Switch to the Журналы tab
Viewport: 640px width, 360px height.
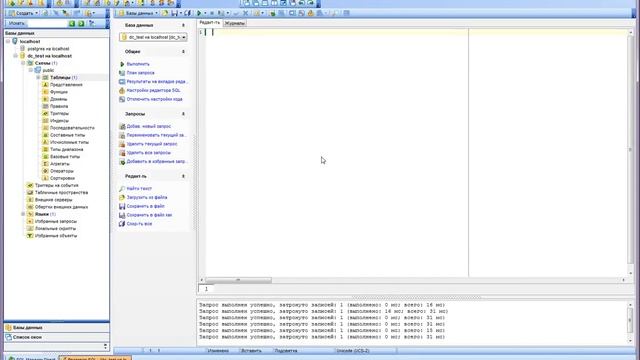(235, 23)
